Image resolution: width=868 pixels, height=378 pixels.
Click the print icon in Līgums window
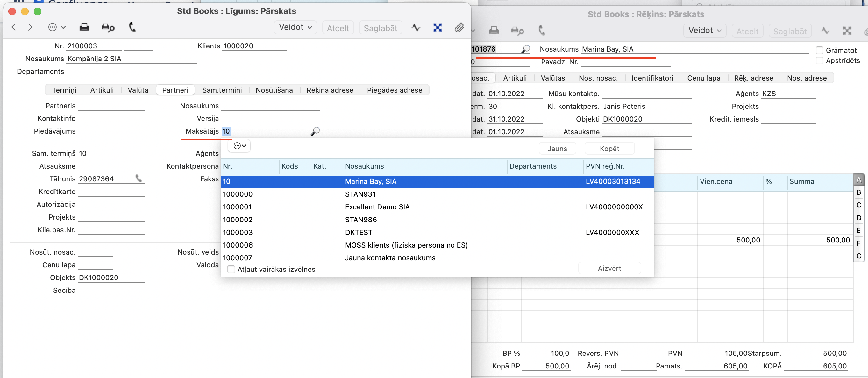(x=84, y=27)
